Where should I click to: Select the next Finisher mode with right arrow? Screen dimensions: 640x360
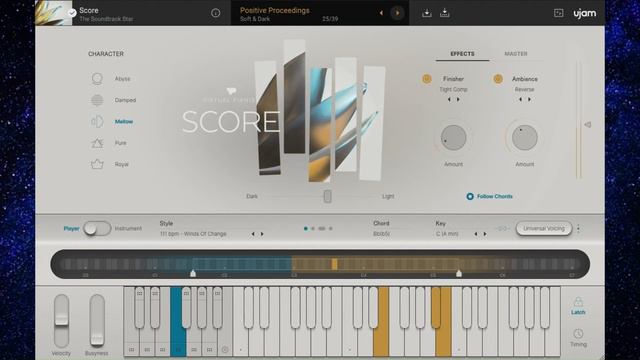coord(458,99)
